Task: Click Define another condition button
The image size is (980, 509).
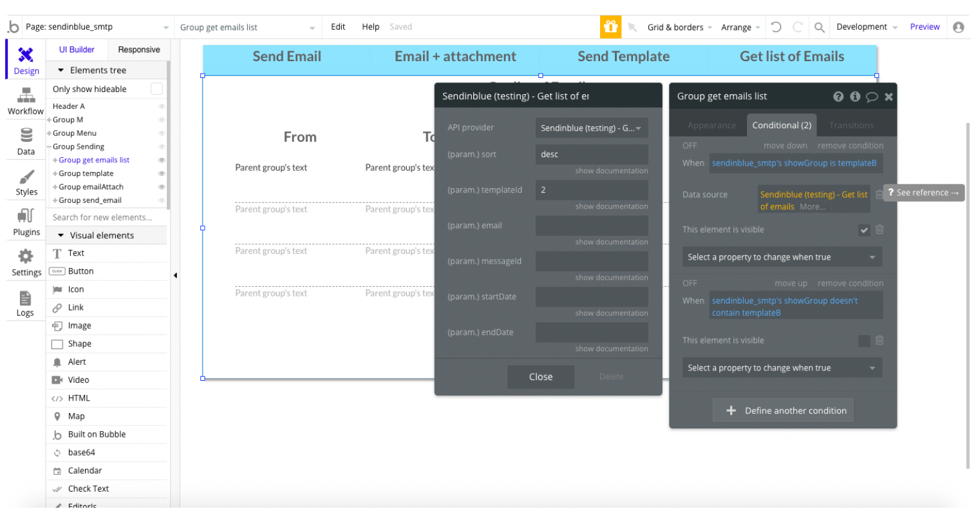Action: [783, 410]
